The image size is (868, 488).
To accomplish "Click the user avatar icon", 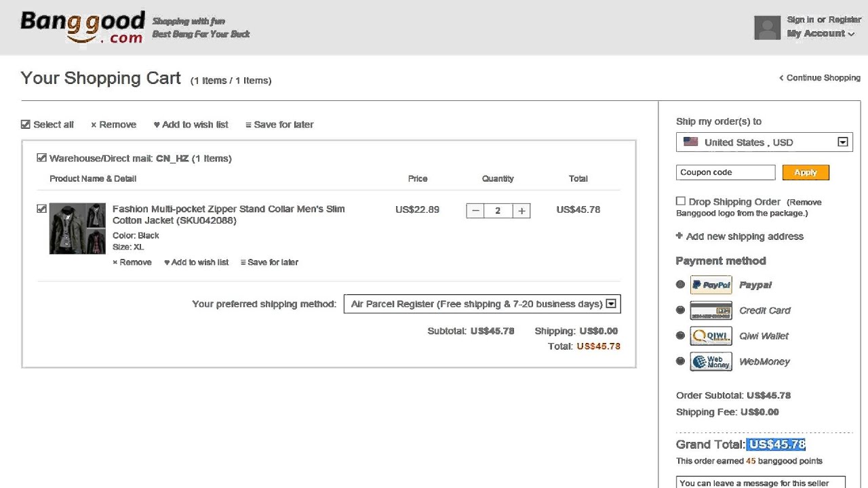I will tap(768, 28).
